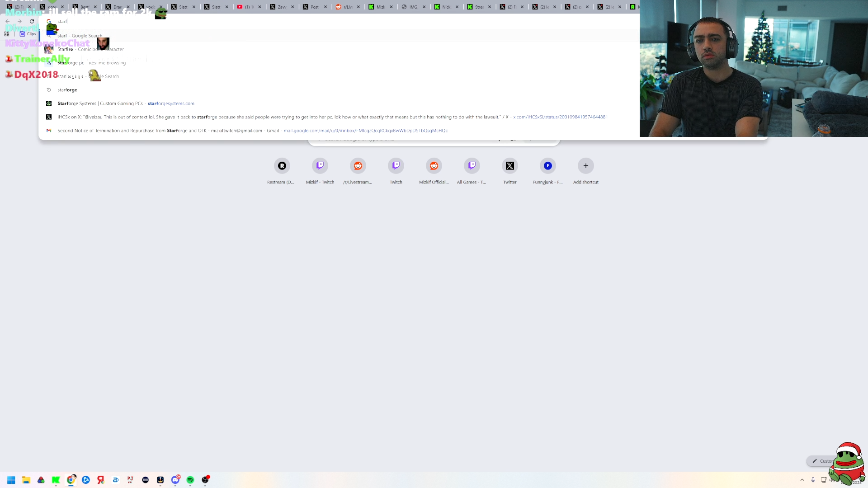Open the Twitter shortcut tile
The height and width of the screenshot is (488, 868).
point(509,166)
